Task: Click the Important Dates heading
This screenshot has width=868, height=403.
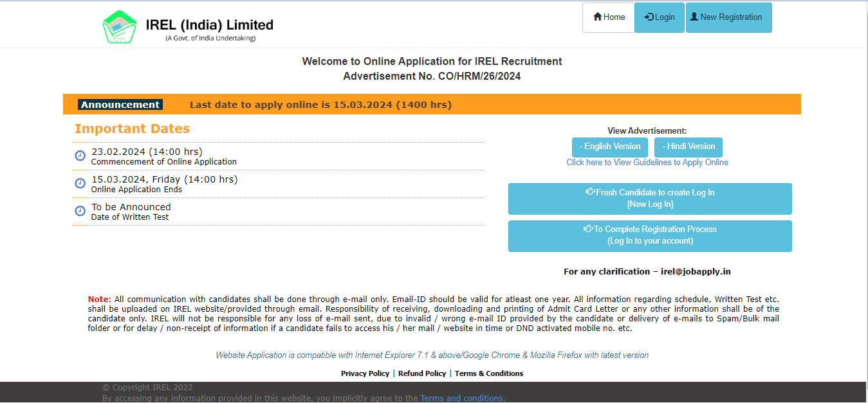Action: [x=132, y=129]
